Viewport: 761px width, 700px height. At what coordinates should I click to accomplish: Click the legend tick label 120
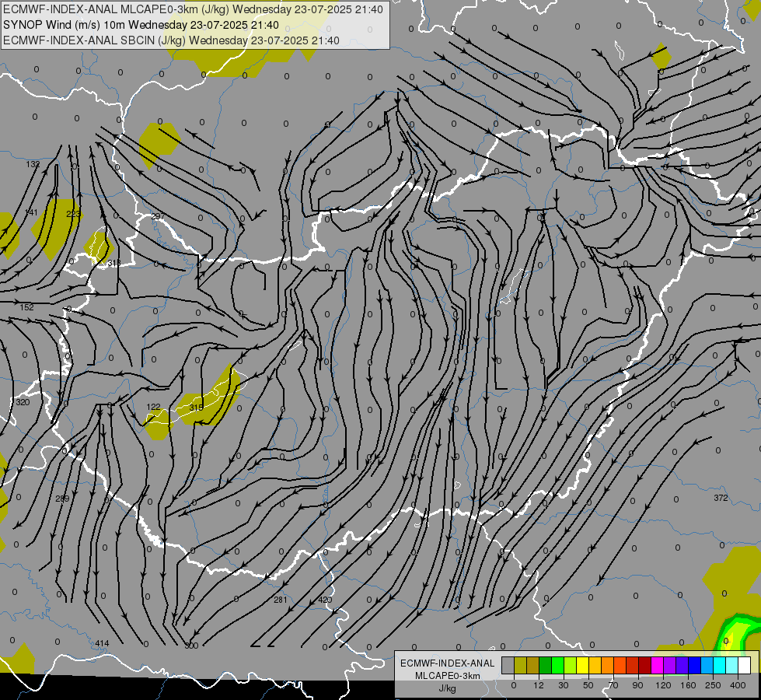coord(663,685)
